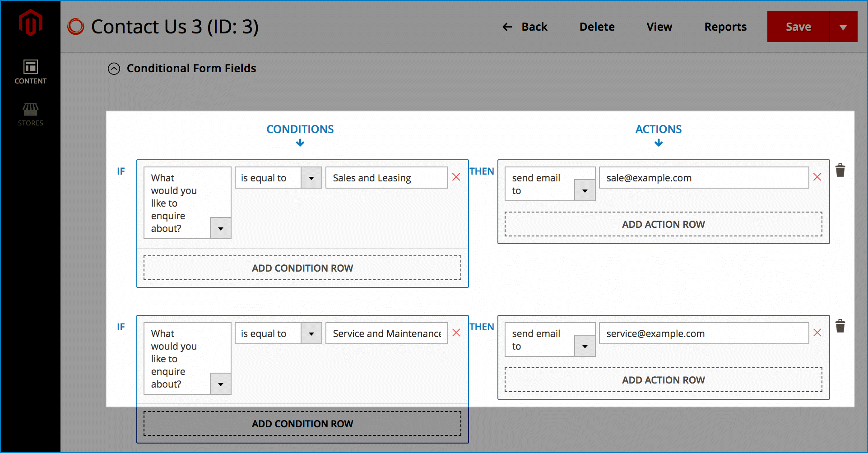Click the Save button
Screen dimensions: 868x453
(798, 27)
